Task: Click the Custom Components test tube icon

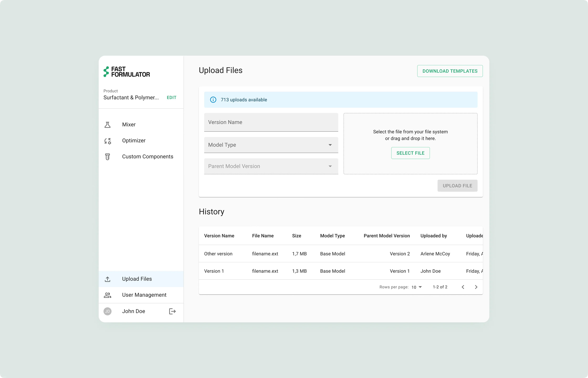Action: pyautogui.click(x=107, y=157)
